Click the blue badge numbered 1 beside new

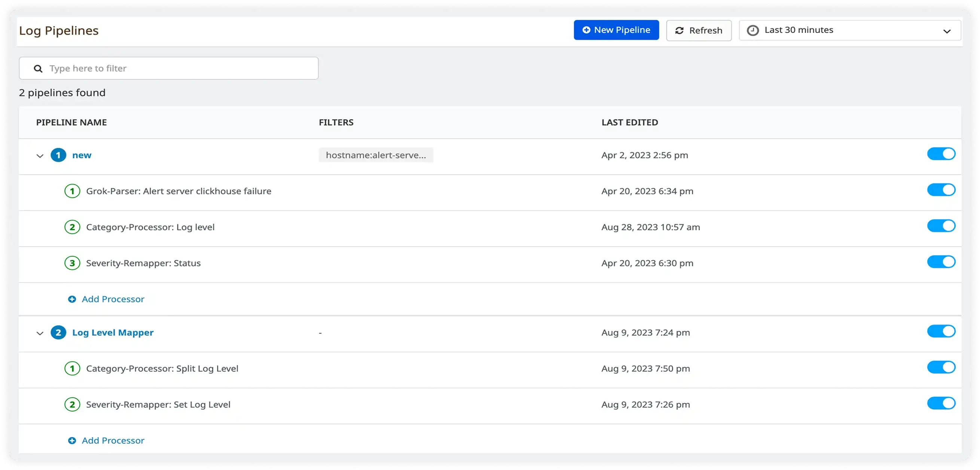click(x=58, y=155)
